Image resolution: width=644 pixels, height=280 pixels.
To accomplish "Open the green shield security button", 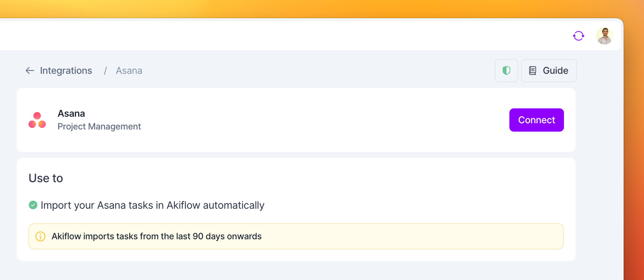I will 506,71.
